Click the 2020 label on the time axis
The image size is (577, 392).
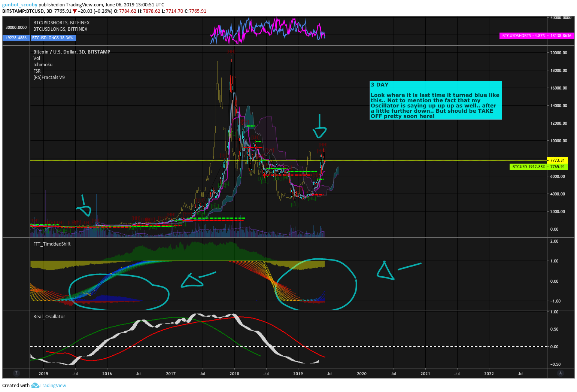coord(362,373)
